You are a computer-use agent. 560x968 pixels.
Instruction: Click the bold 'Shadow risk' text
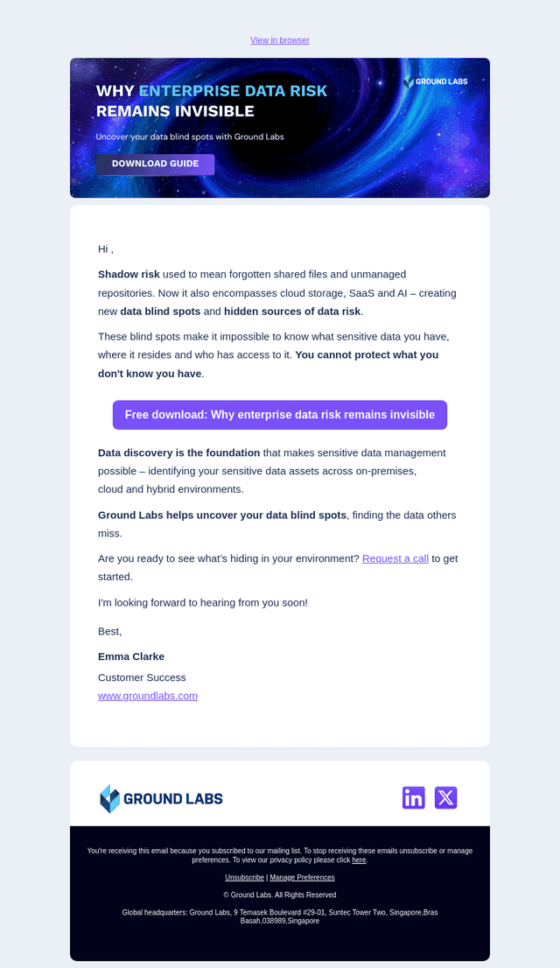pos(129,274)
